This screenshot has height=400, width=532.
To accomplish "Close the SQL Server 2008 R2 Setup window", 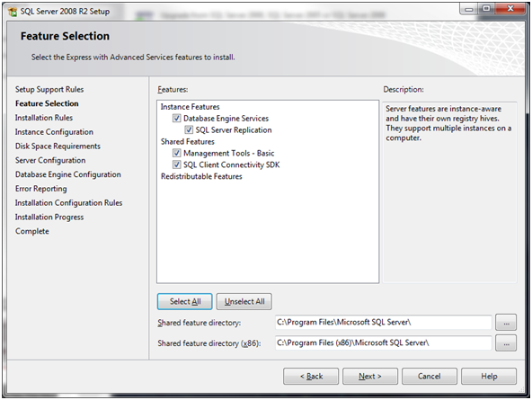I will (x=510, y=9).
